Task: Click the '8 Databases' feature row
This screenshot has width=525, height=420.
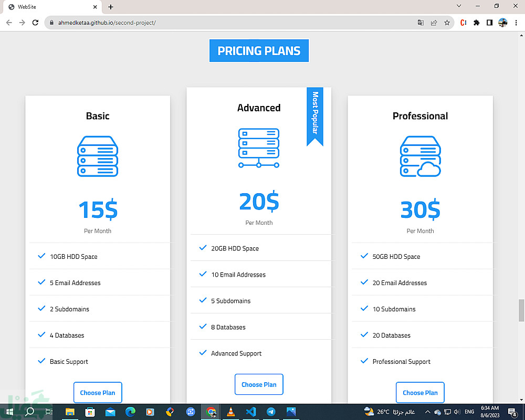Action: point(261,327)
